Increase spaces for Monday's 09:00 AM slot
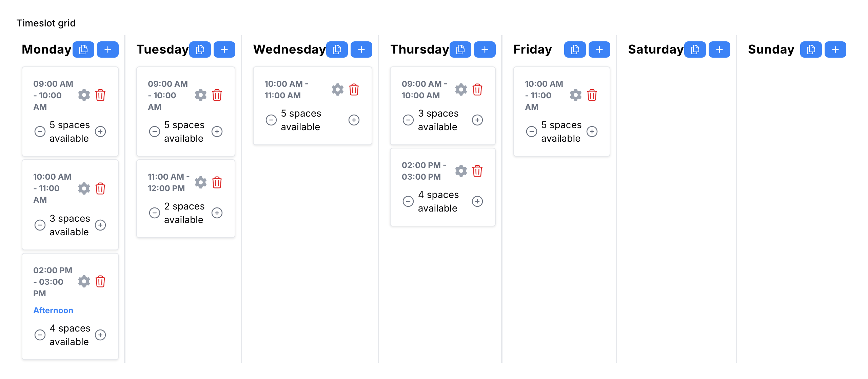The image size is (868, 379). 101,132
